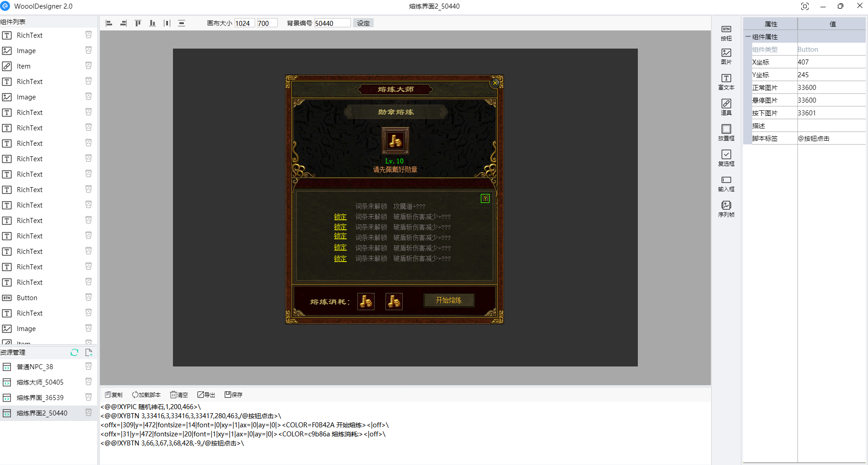Select the Button entry in component list

click(27, 298)
